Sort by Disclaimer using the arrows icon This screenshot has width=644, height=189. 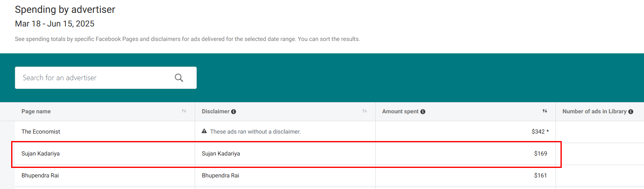pyautogui.click(x=365, y=111)
